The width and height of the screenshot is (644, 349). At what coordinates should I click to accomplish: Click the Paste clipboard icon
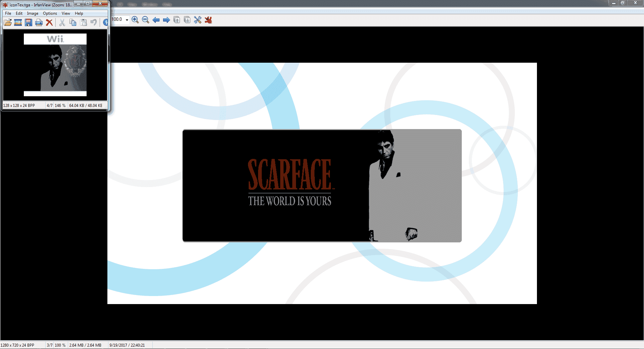(x=83, y=22)
